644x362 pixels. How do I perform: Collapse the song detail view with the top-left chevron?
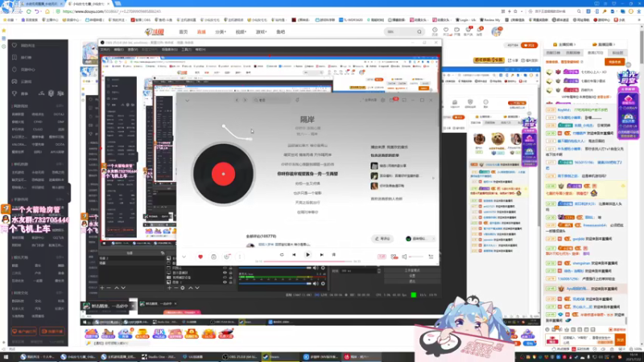[188, 101]
